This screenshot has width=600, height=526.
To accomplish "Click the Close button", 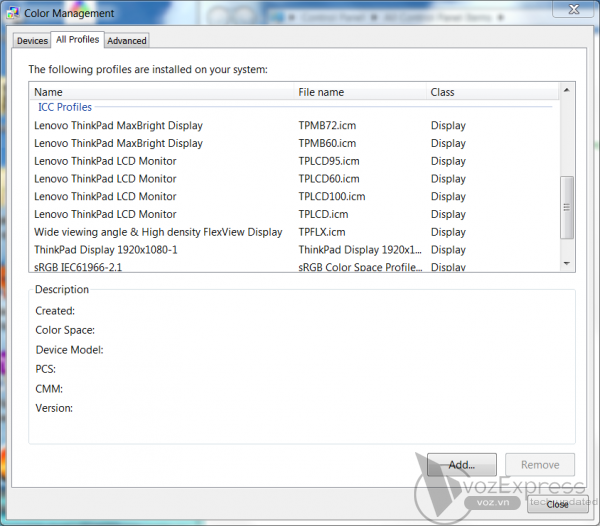I will tap(557, 504).
